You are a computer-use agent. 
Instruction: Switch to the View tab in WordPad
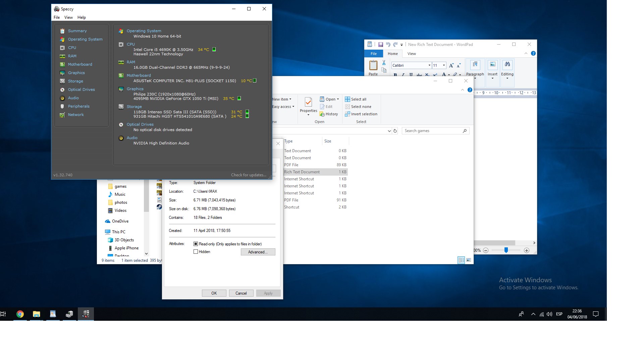(412, 54)
